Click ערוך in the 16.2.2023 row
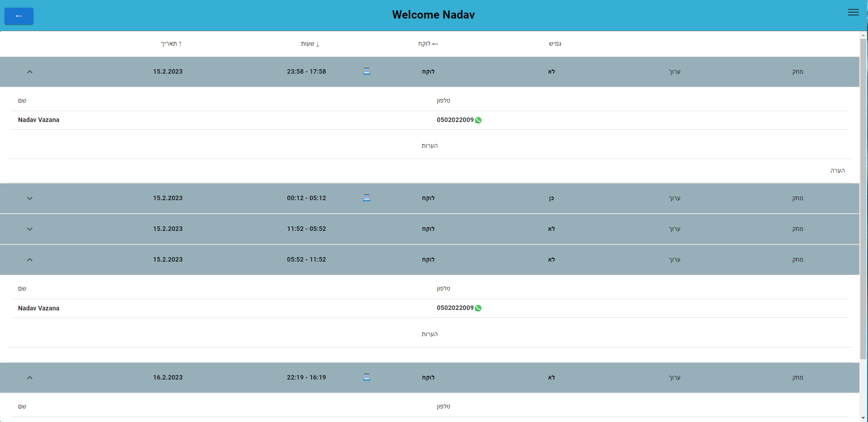 tap(674, 377)
